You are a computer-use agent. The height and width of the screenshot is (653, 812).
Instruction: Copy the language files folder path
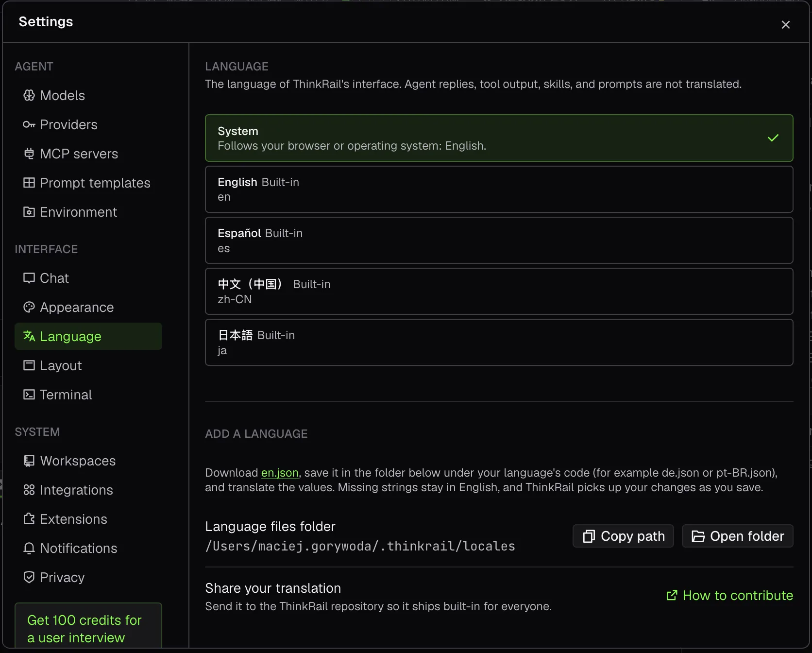[623, 536]
